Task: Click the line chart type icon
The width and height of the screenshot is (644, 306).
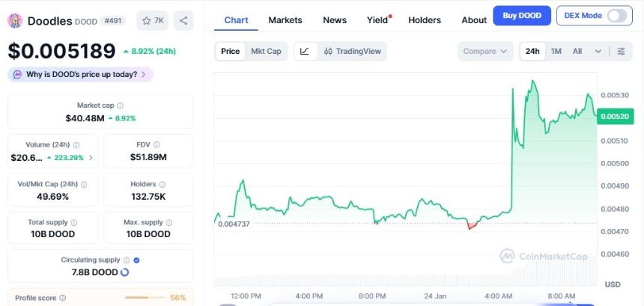Action: [306, 52]
